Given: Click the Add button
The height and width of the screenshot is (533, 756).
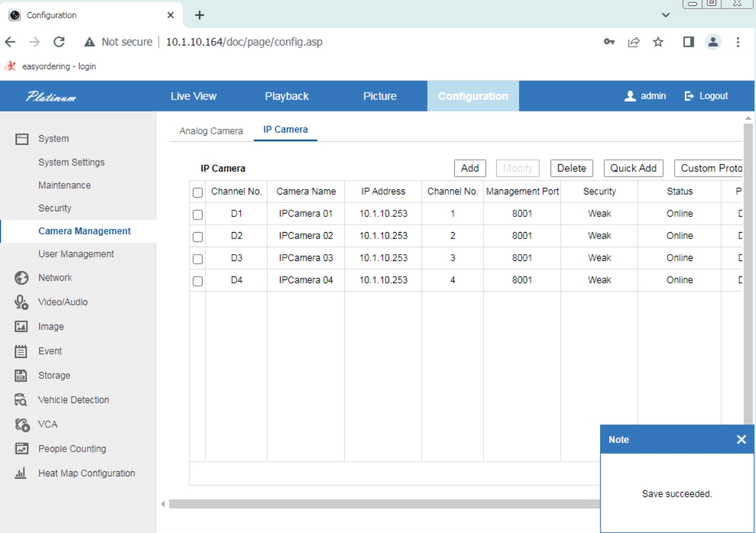Looking at the screenshot, I should pos(470,168).
